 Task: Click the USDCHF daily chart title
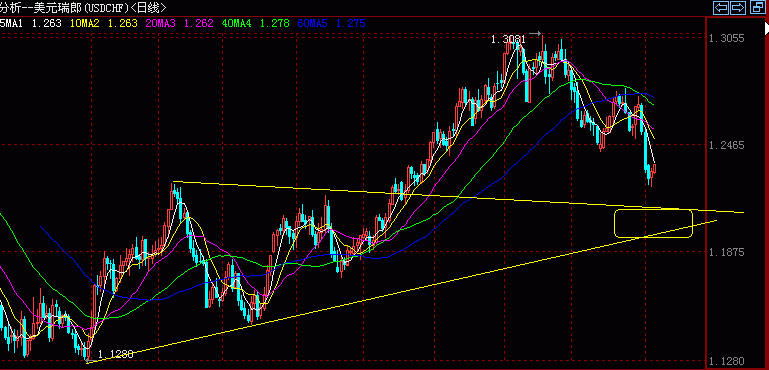coord(83,7)
